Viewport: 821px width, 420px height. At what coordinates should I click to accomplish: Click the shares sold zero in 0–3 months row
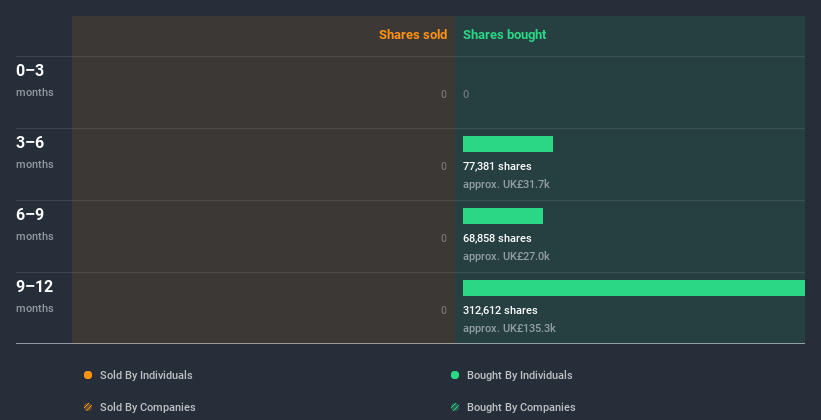click(x=444, y=94)
